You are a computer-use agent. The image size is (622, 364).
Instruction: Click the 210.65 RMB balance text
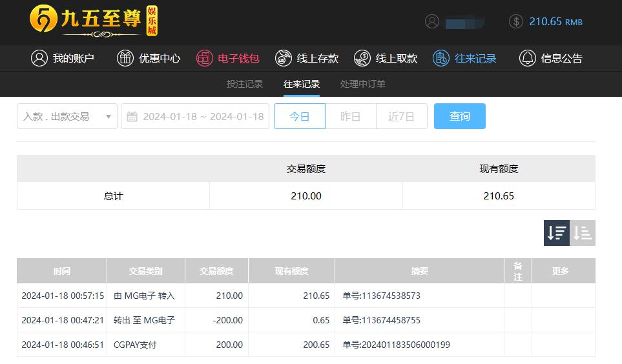click(555, 21)
